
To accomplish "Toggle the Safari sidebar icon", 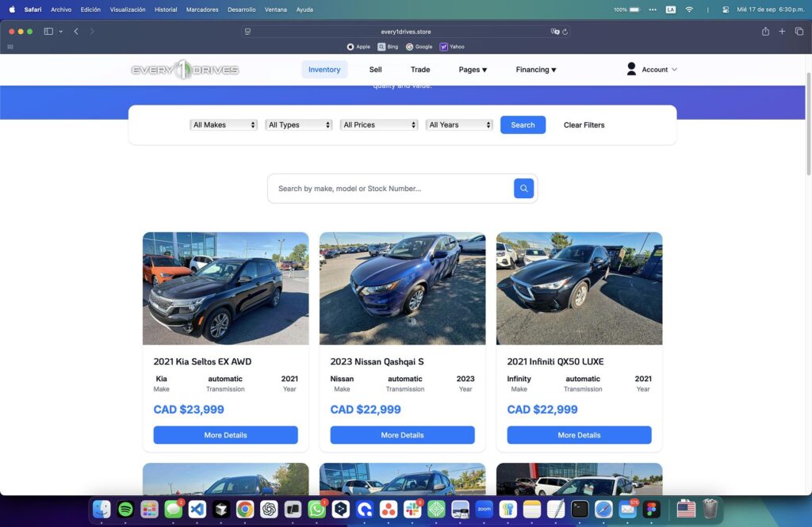I will coord(48,32).
